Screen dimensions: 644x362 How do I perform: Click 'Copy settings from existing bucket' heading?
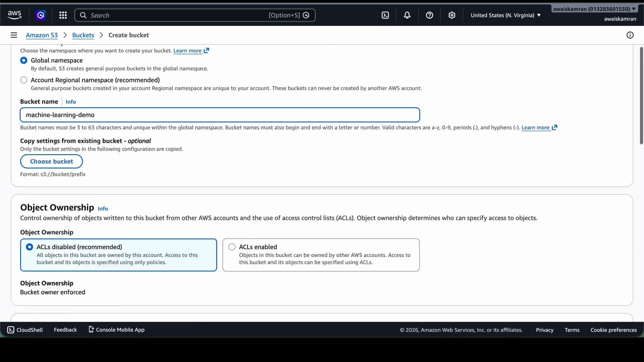coord(86,141)
